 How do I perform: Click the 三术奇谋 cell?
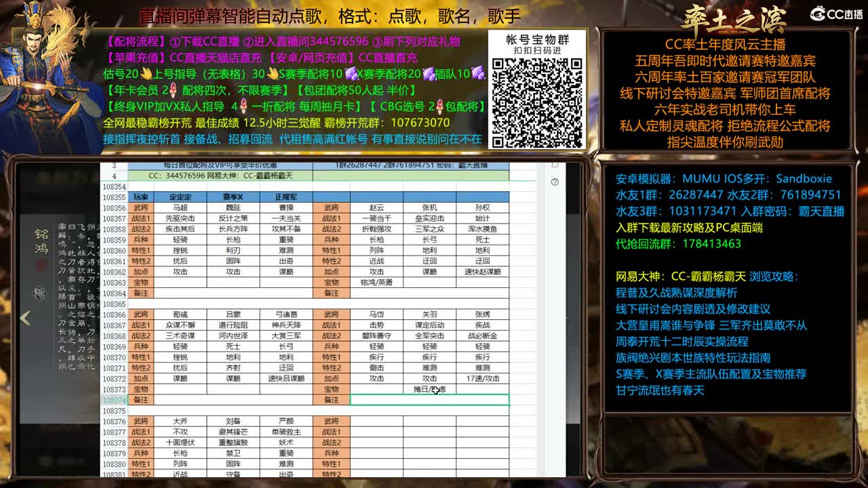click(180, 336)
